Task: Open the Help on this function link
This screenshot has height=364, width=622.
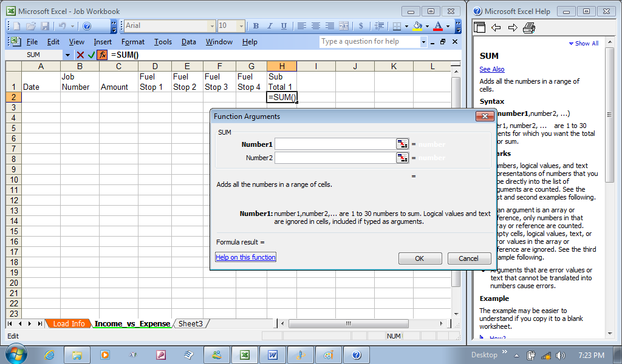Action: pos(245,257)
